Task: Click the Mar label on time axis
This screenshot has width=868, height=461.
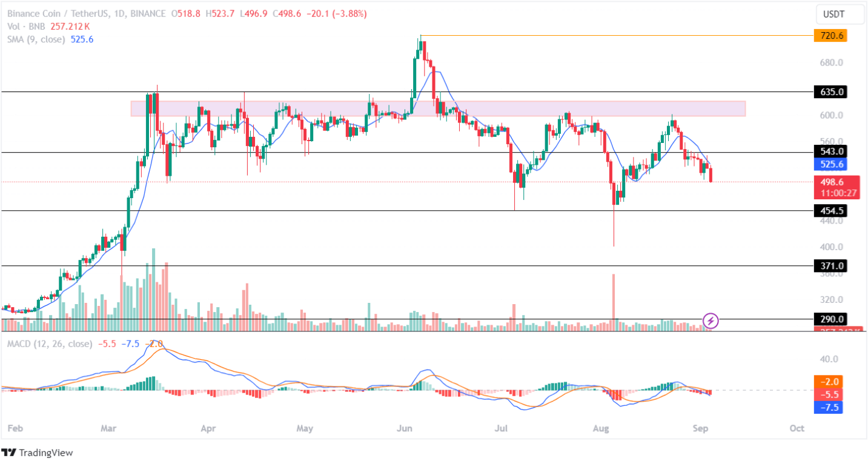Action: [109, 428]
